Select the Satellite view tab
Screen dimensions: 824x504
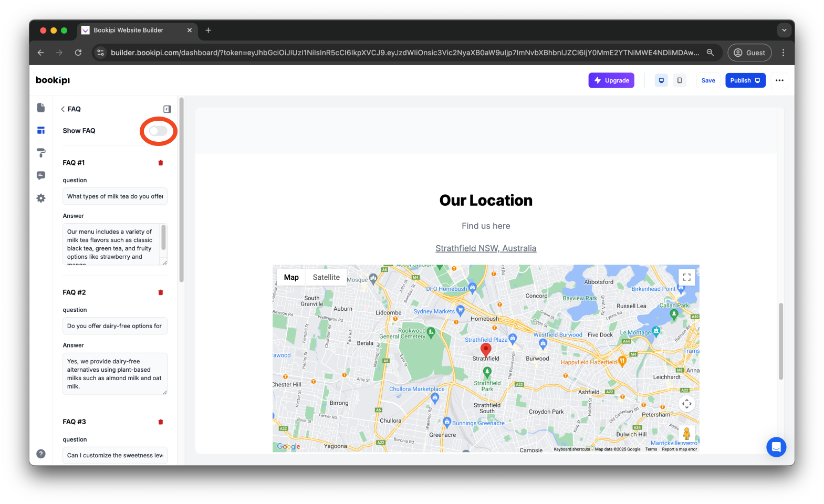pyautogui.click(x=326, y=277)
